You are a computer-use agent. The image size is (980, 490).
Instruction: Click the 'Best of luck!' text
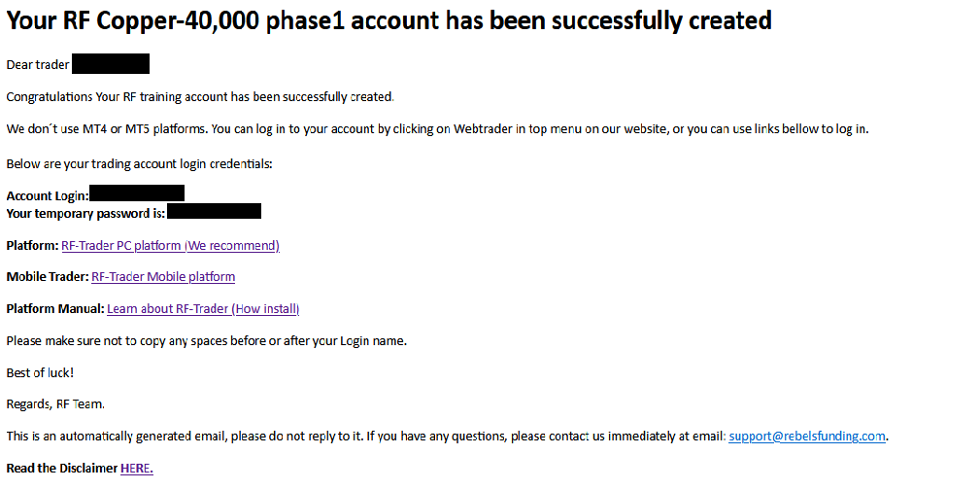tap(40, 372)
